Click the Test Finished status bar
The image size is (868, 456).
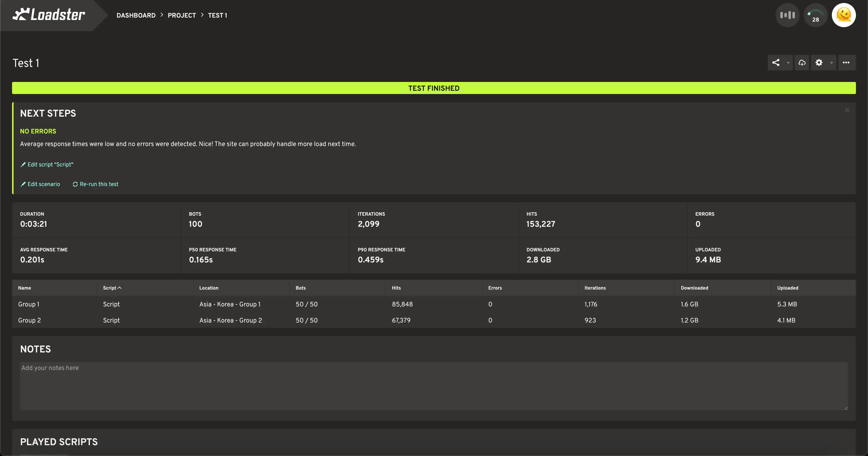point(434,88)
